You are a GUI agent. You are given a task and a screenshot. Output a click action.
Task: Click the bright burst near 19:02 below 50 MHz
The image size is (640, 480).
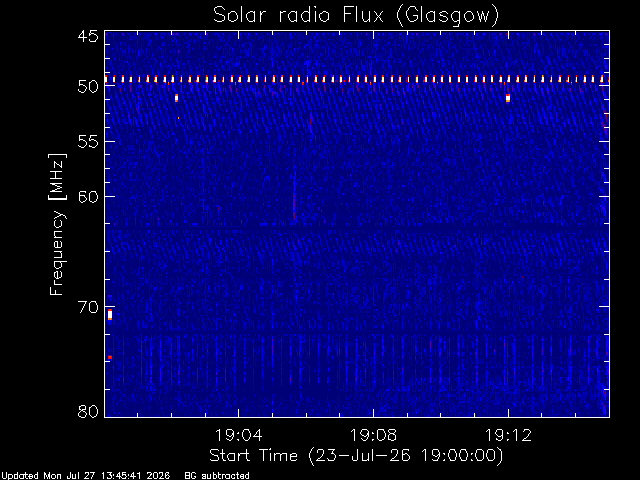(176, 98)
